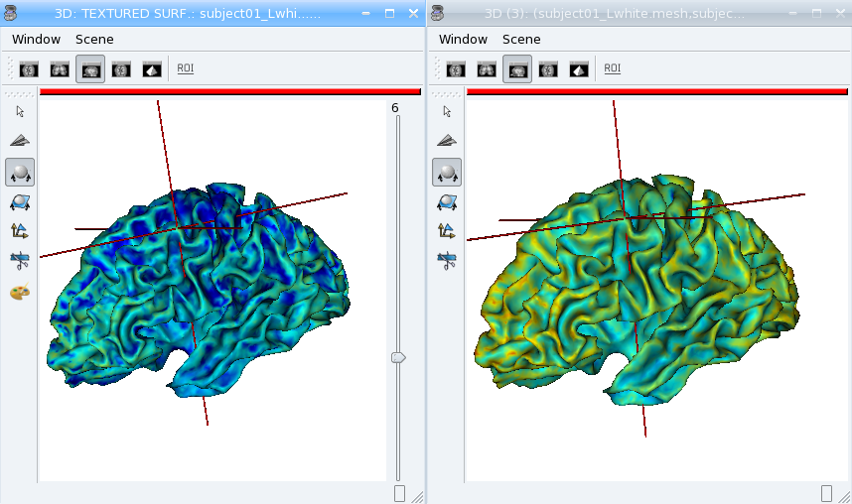Choose oblique trackball tool in right window
This screenshot has width=852, height=504.
click(x=447, y=201)
